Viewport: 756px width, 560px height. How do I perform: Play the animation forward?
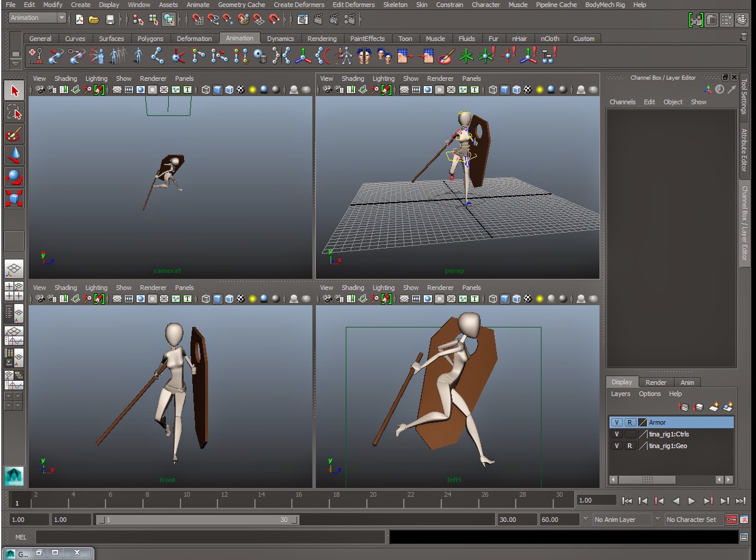coord(692,501)
